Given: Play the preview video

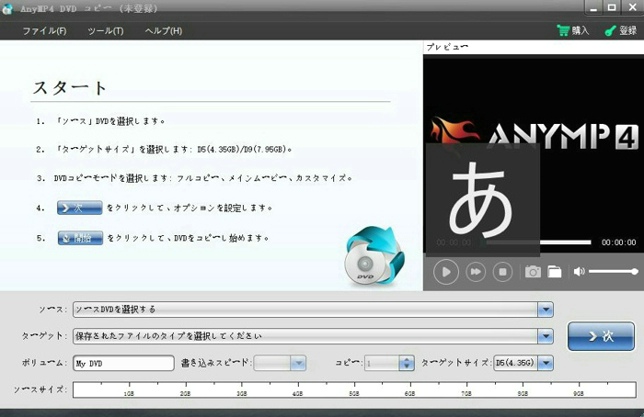Looking at the screenshot, I should 446,272.
